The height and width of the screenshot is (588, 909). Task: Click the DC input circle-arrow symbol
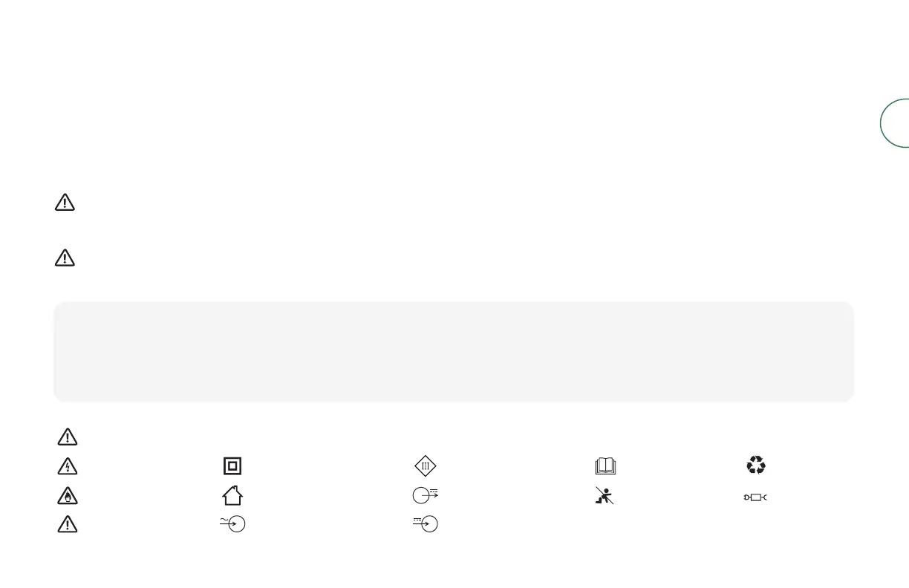click(x=426, y=523)
